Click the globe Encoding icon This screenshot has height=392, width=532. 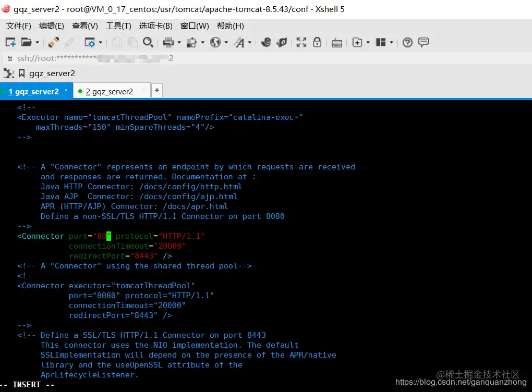coord(215,42)
